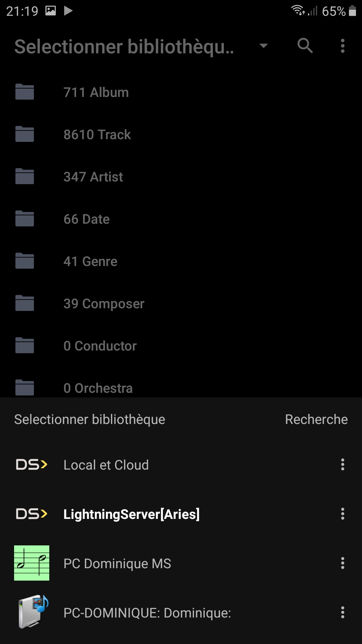Open options for LightningServer[Aries]

click(343, 514)
